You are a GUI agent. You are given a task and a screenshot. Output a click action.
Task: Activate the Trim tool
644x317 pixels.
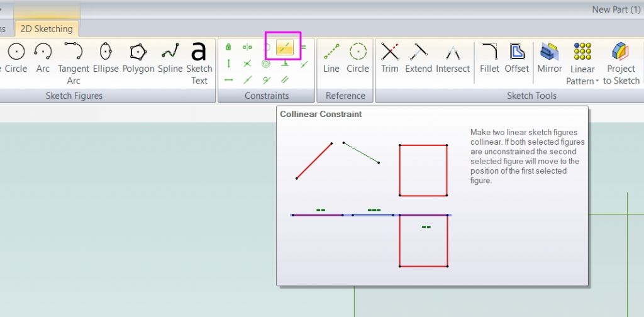[390, 58]
